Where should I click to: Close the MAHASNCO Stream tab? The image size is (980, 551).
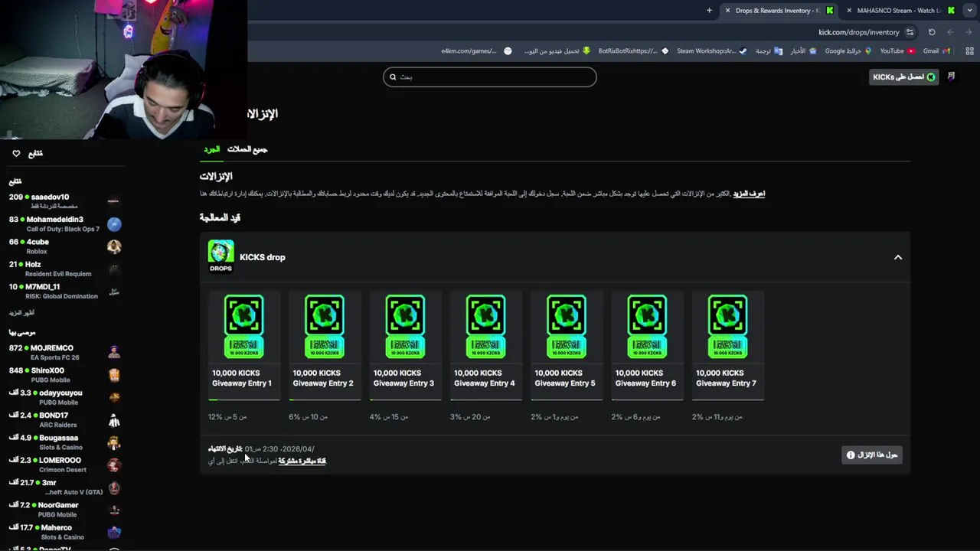pyautogui.click(x=849, y=10)
